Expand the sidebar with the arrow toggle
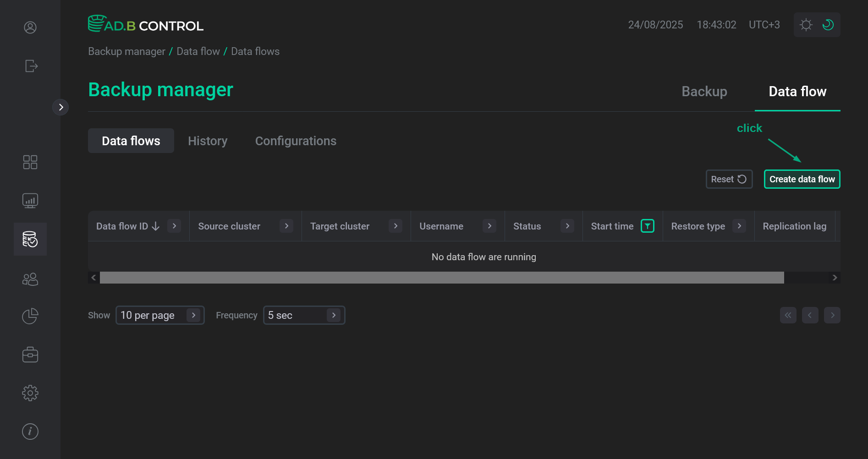 (x=61, y=107)
